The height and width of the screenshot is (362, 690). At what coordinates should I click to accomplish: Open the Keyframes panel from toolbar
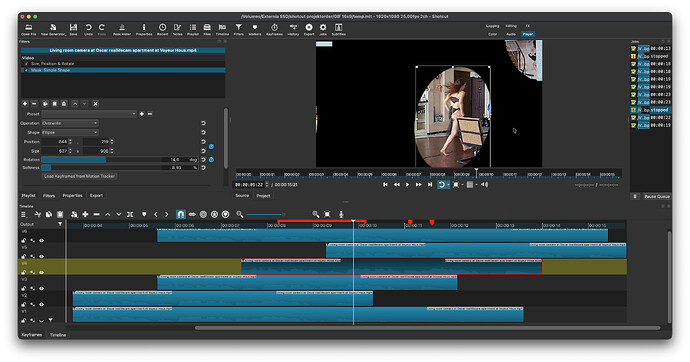(x=274, y=29)
